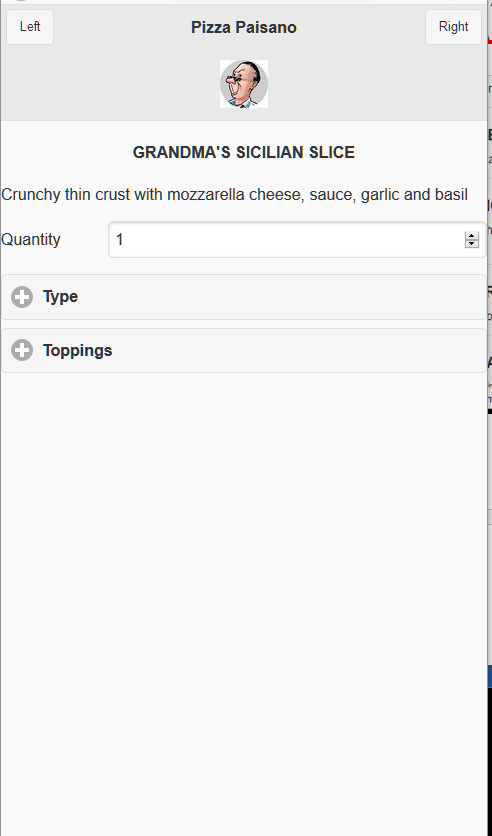Decrease quantity with the down arrow
The image size is (492, 836).
coord(471,244)
